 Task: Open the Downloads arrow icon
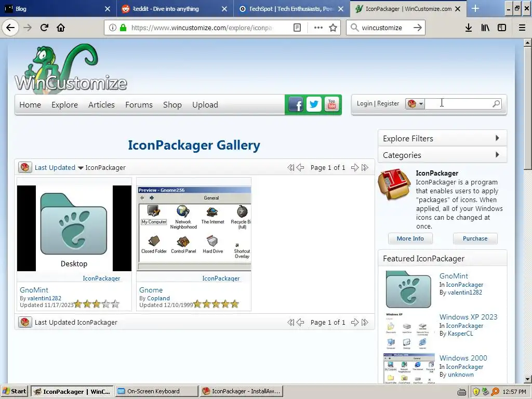[469, 28]
